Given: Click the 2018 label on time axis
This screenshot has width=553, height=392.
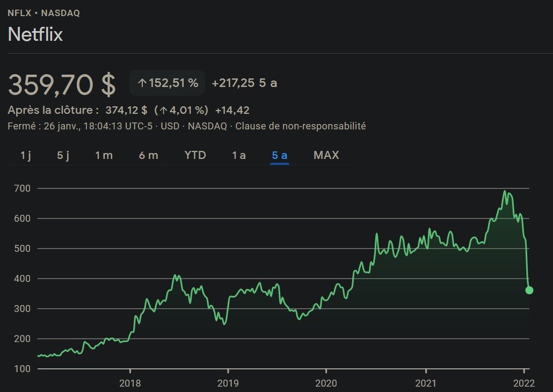Looking at the screenshot, I should click(129, 384).
